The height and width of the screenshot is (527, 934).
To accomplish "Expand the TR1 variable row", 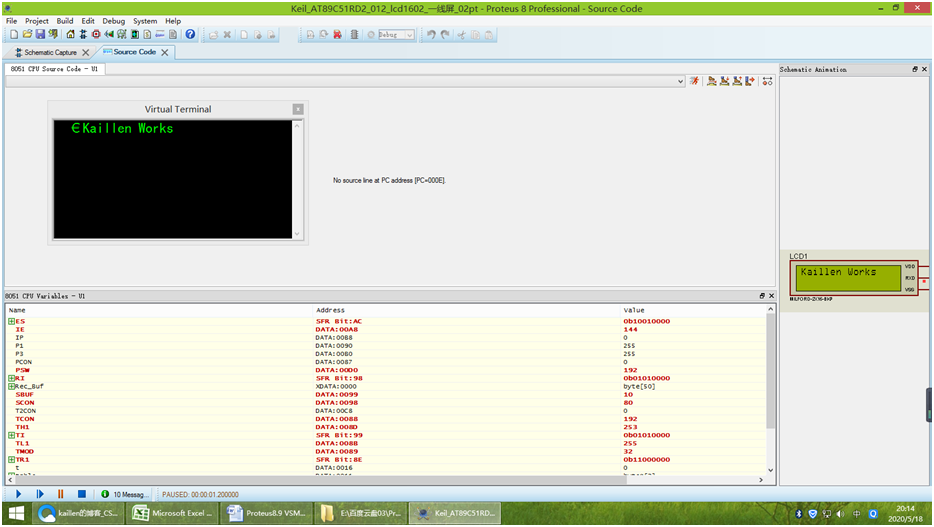I will point(11,460).
